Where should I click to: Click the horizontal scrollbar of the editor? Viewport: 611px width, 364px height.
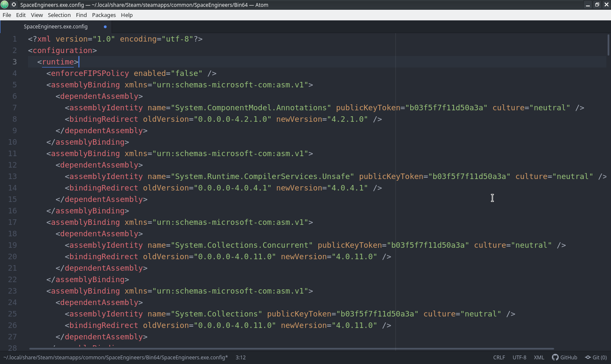click(291, 349)
